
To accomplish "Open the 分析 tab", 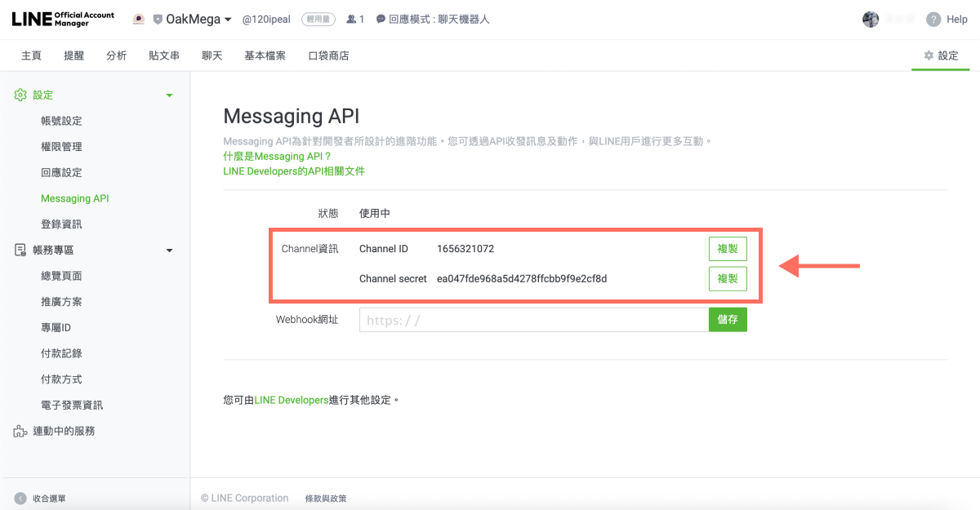I will tap(116, 55).
